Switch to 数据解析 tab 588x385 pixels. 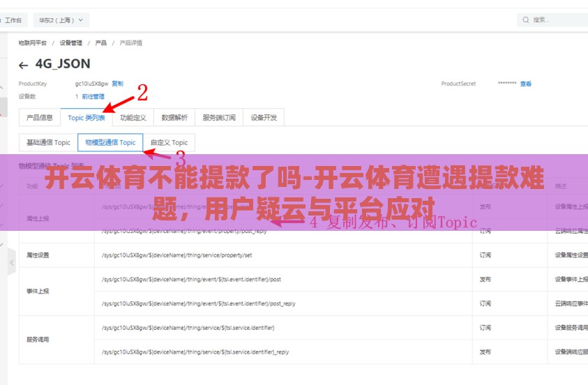174,117
